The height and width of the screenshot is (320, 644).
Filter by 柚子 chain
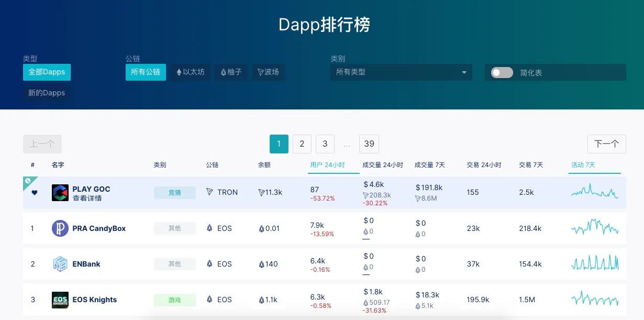[231, 72]
